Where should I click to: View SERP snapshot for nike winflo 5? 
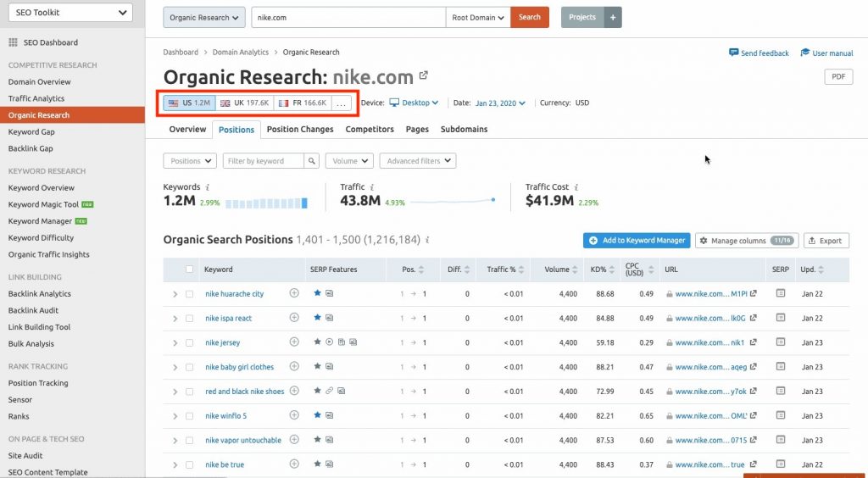tap(781, 415)
